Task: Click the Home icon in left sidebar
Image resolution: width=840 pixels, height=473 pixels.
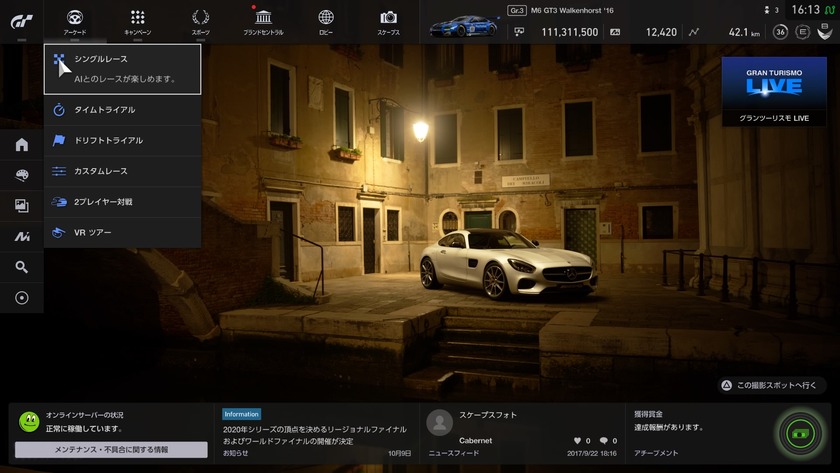Action: [21, 144]
